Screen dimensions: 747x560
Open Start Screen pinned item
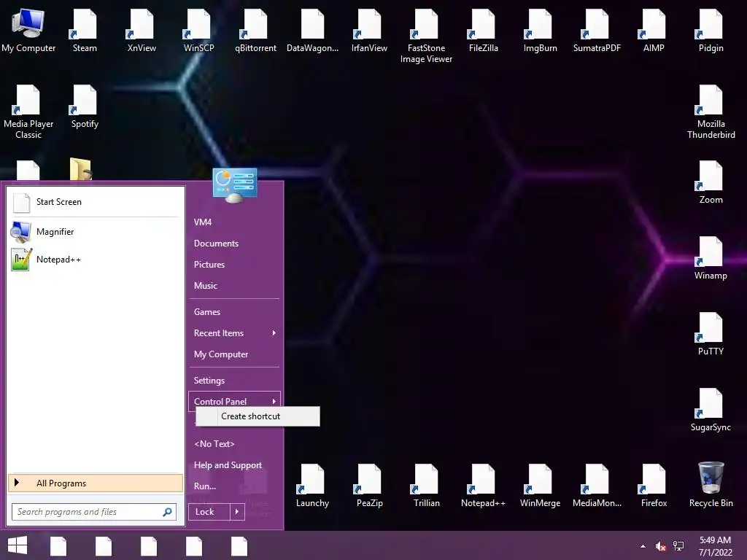point(95,202)
